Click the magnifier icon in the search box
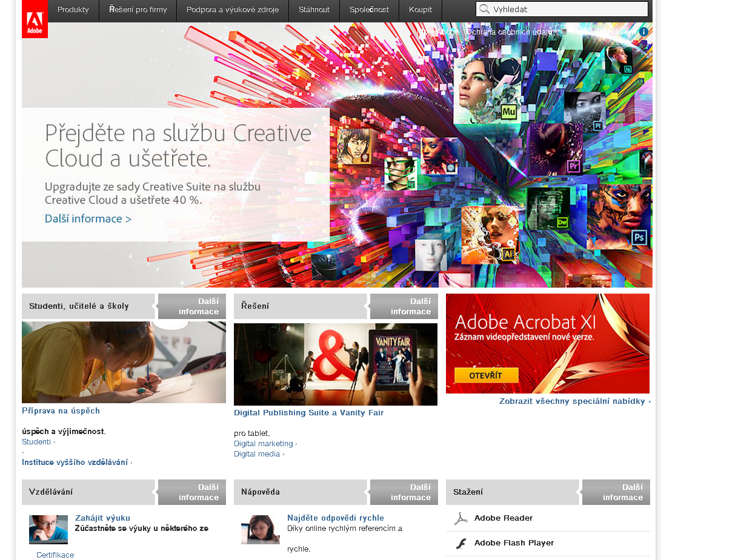 pyautogui.click(x=484, y=9)
